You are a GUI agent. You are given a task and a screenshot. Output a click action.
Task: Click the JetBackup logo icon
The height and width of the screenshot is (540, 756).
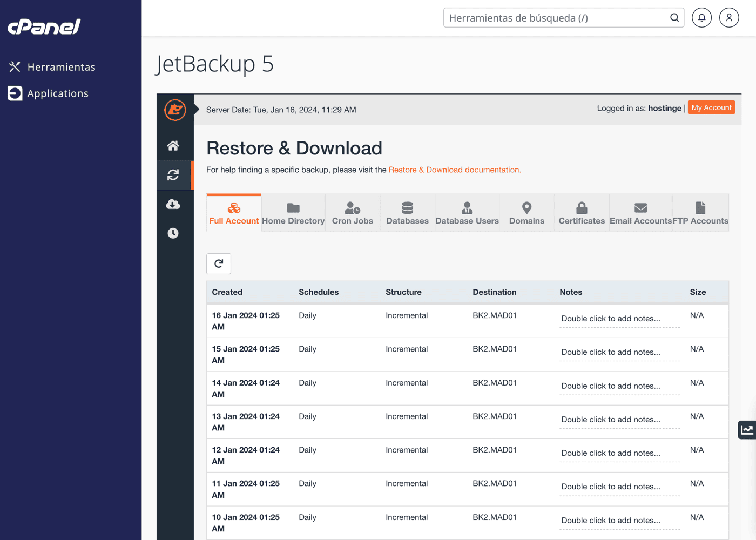175,110
